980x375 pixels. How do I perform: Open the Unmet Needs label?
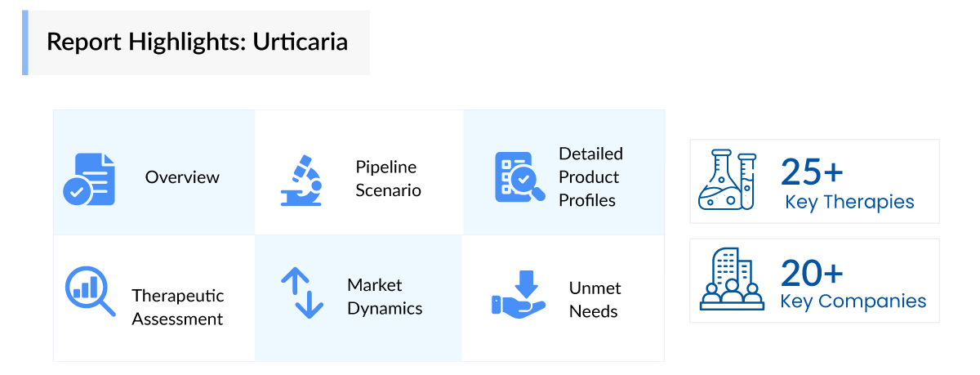[595, 300]
